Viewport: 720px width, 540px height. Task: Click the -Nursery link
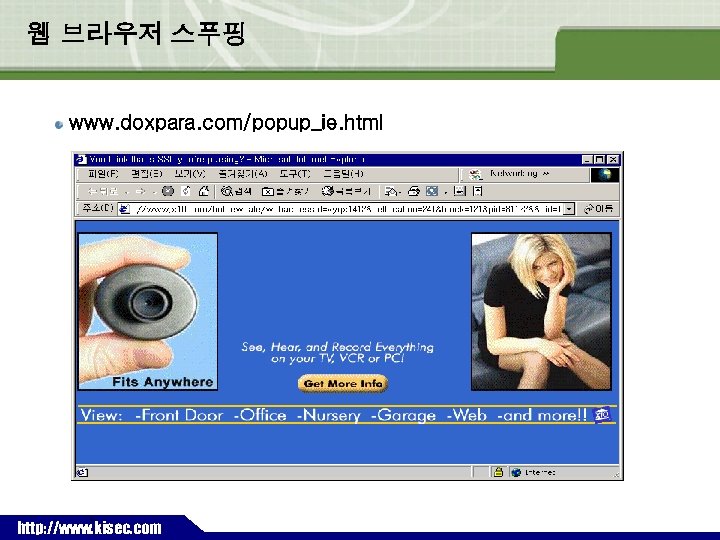329,415
